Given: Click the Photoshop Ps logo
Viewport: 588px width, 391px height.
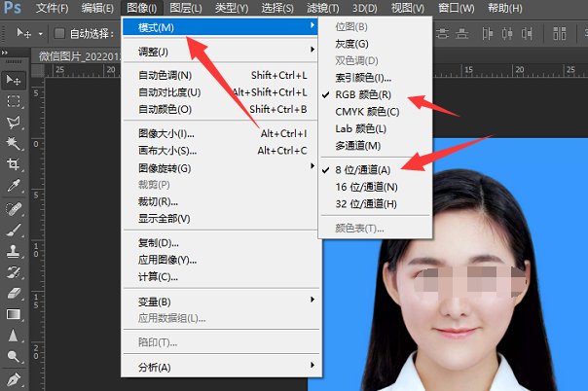Looking at the screenshot, I should click(13, 8).
